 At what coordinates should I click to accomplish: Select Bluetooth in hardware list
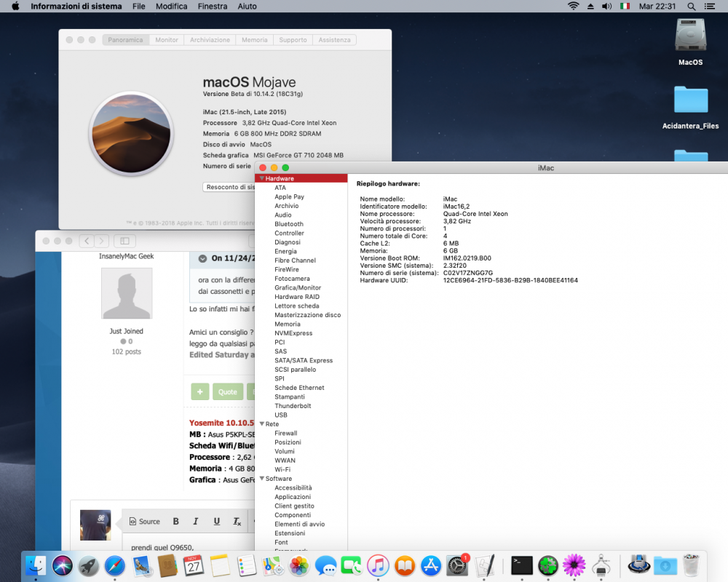tap(289, 223)
